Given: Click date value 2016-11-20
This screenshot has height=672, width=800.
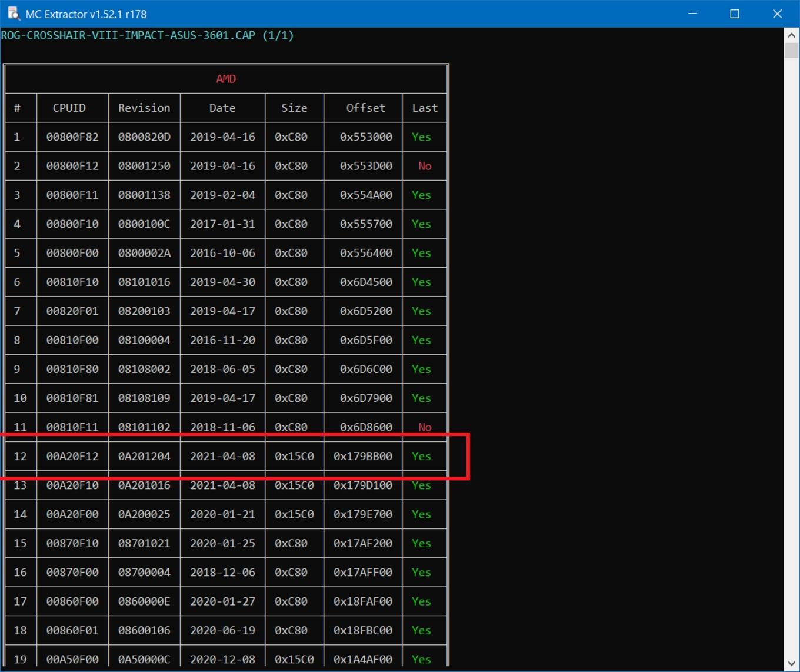Looking at the screenshot, I should click(222, 340).
